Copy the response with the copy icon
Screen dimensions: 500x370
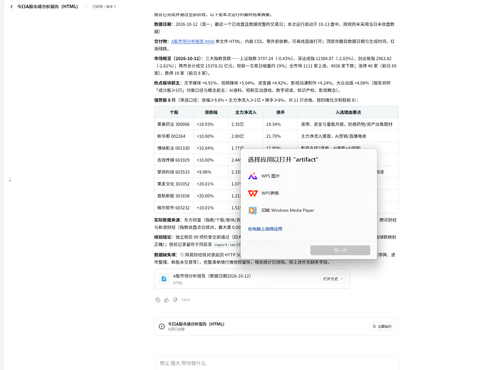(x=158, y=300)
